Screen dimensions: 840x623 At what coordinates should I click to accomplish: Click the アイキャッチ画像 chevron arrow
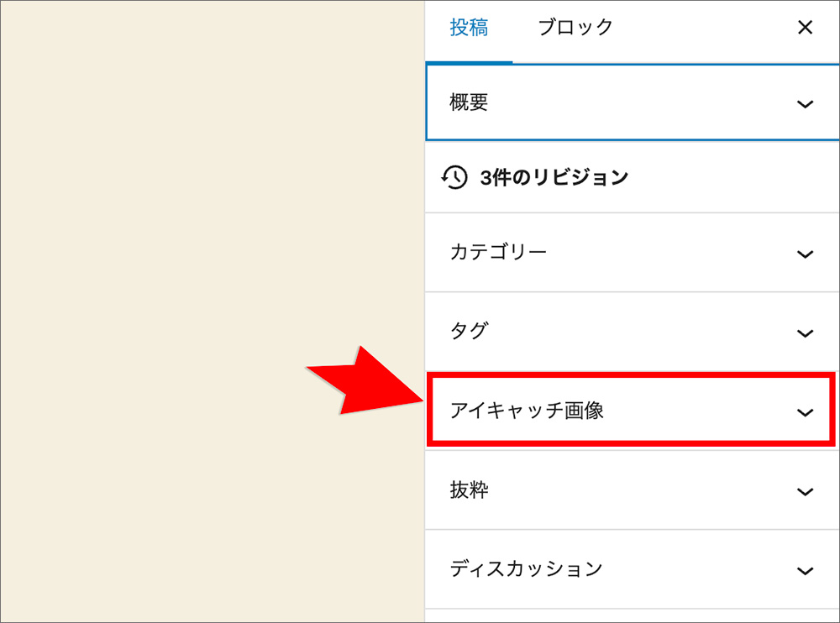pos(805,412)
